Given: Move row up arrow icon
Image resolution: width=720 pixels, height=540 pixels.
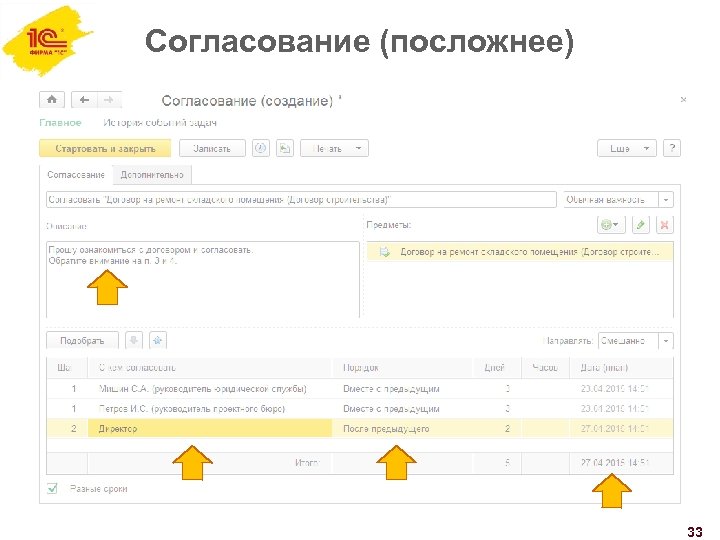Looking at the screenshot, I should (x=158, y=340).
